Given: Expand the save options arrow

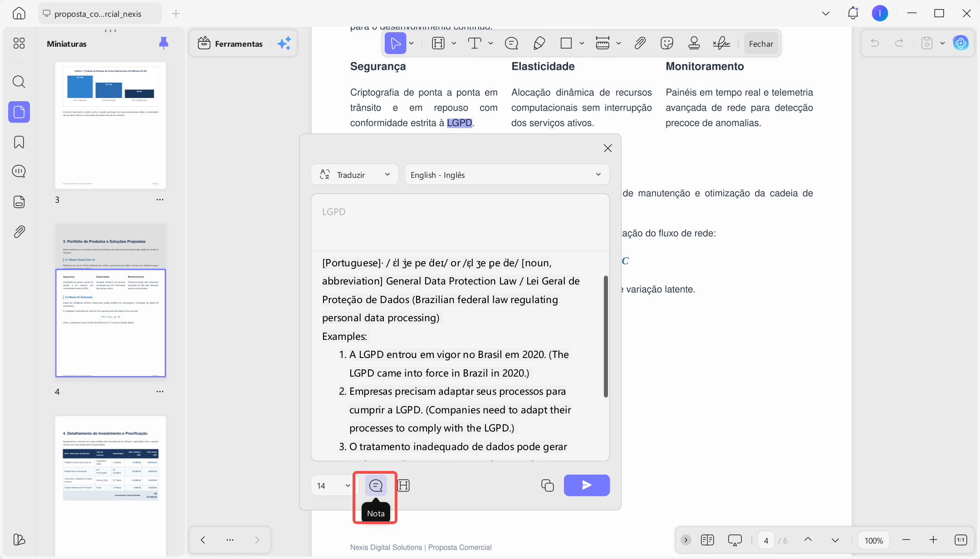Looking at the screenshot, I should pos(942,43).
